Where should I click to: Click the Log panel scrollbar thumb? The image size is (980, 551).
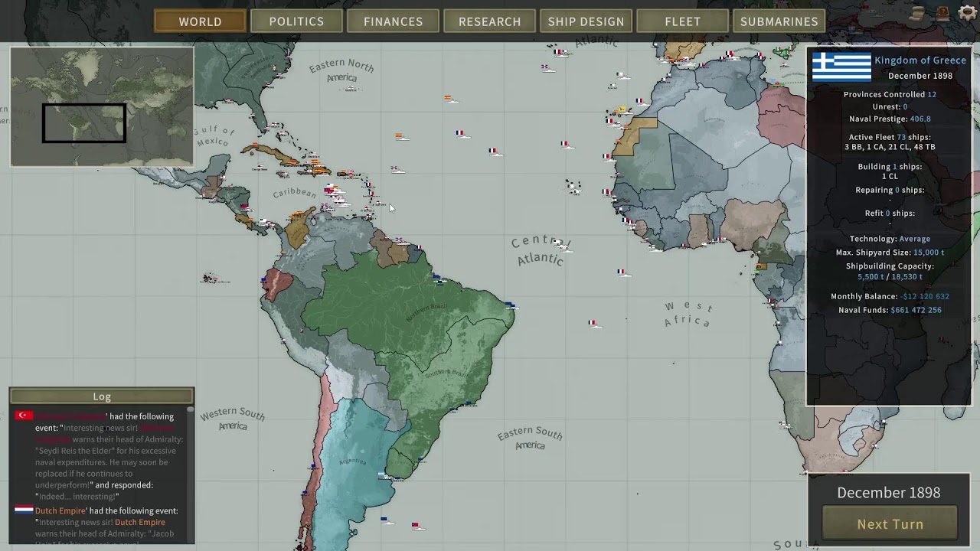pyautogui.click(x=191, y=409)
